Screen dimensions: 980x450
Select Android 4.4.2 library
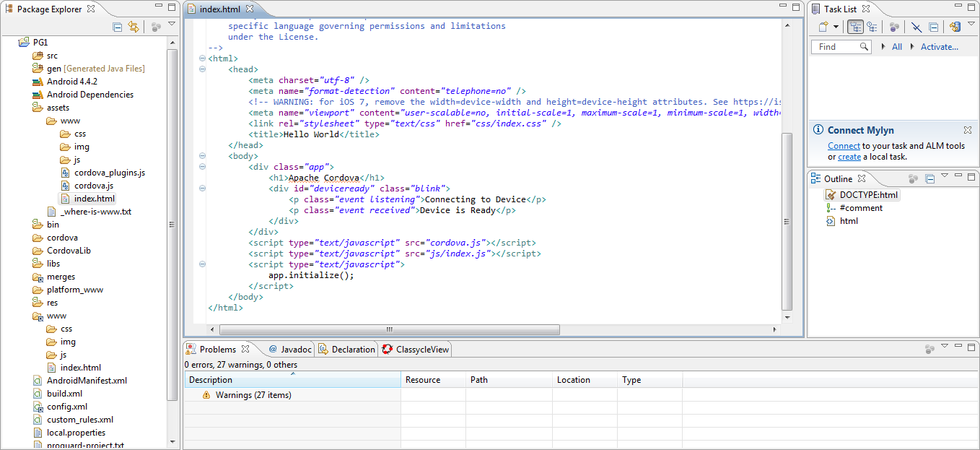(x=65, y=82)
